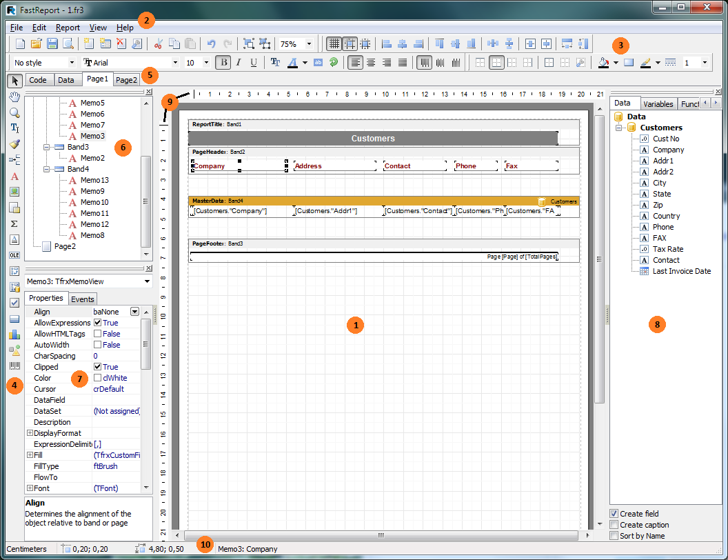Viewport: 728px width, 560px height.
Task: Pick the Copy Format paintbrush tool
Action: pyautogui.click(x=14, y=143)
